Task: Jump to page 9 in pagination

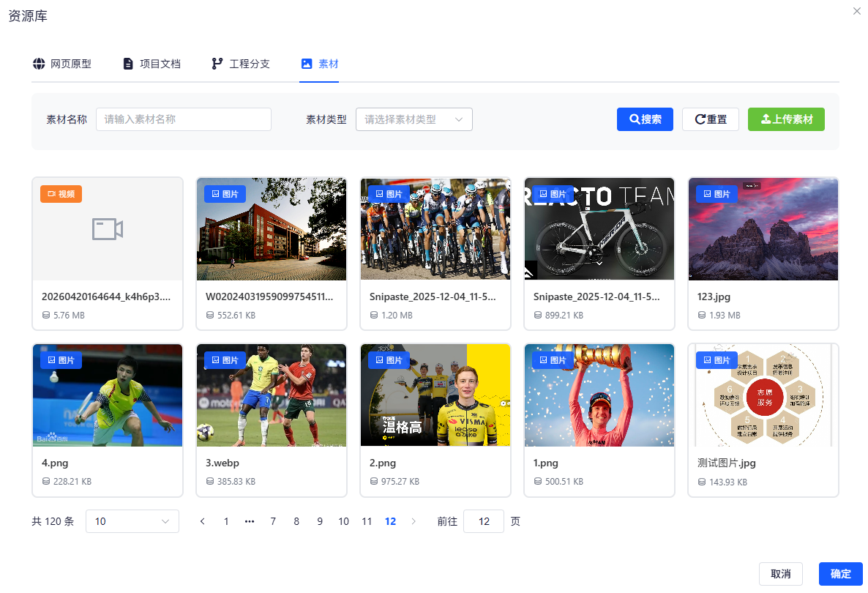Action: pyautogui.click(x=319, y=521)
